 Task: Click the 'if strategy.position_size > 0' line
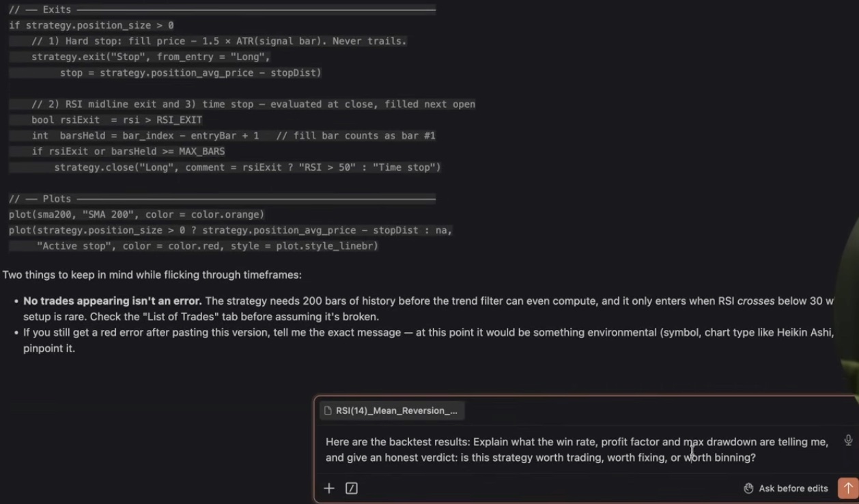(91, 25)
